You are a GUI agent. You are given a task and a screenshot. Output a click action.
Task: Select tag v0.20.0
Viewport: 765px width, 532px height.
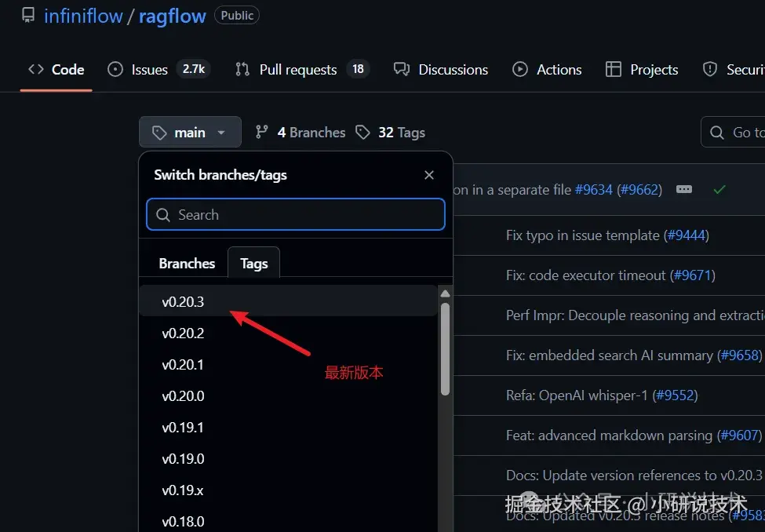tap(288, 395)
